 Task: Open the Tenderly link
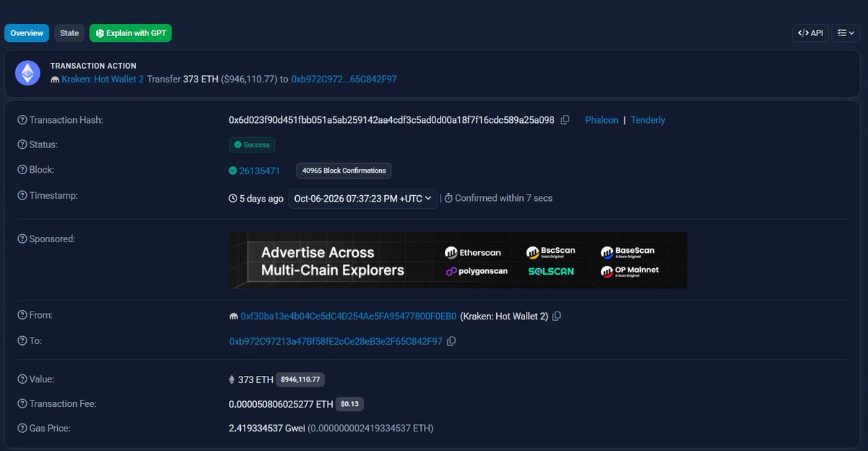tap(648, 120)
